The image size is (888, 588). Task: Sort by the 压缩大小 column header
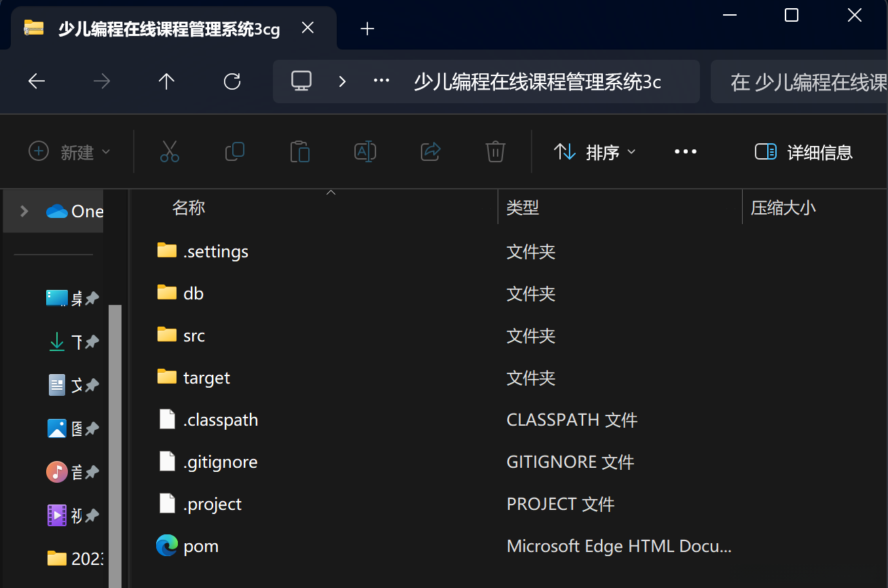[x=783, y=208]
